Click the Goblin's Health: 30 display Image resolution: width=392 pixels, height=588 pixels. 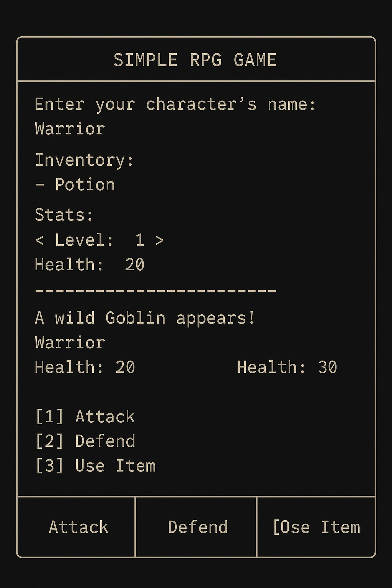coord(287,366)
